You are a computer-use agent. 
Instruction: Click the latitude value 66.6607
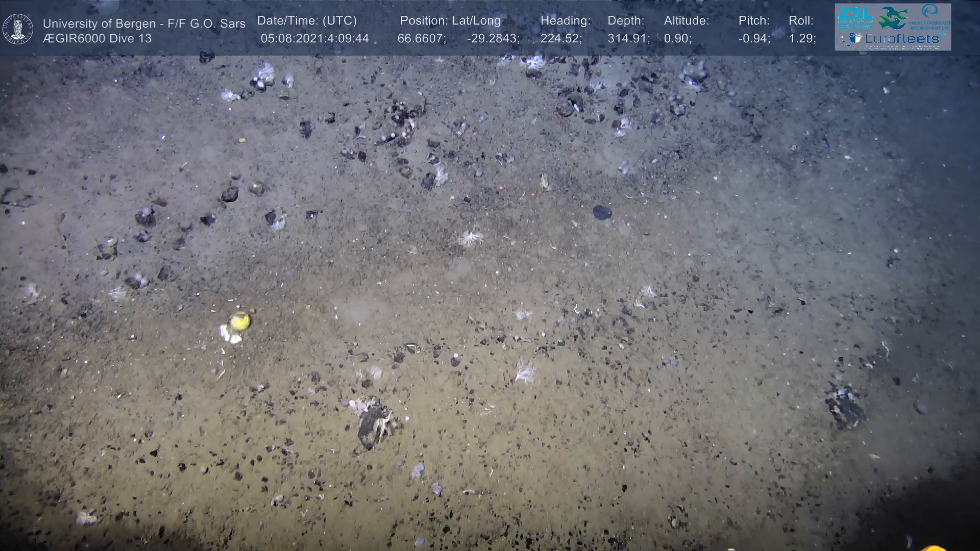[421, 38]
